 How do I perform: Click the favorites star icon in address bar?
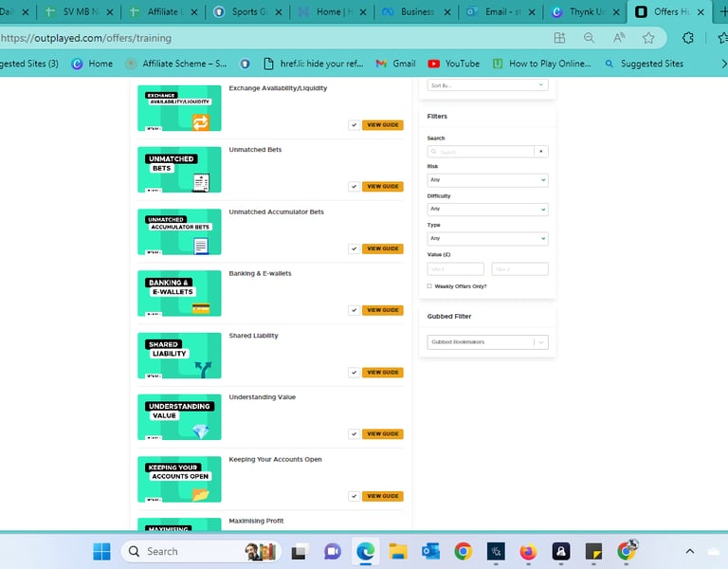pos(648,38)
